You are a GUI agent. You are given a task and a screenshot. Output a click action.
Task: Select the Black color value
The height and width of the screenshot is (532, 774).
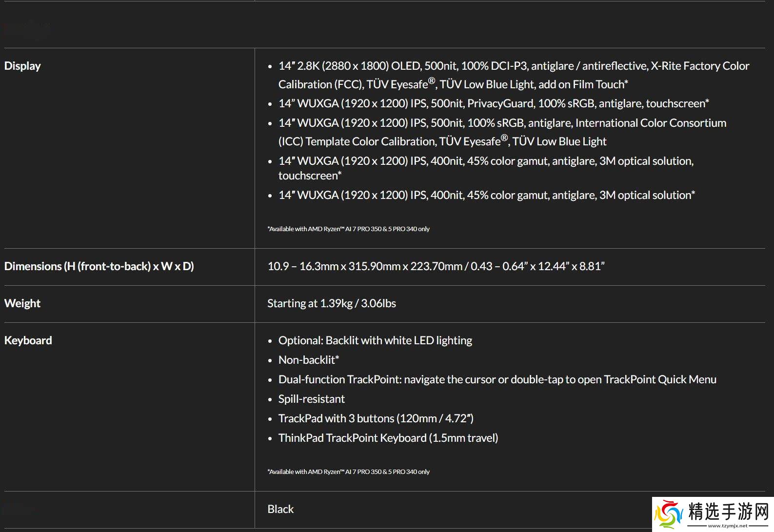click(280, 509)
